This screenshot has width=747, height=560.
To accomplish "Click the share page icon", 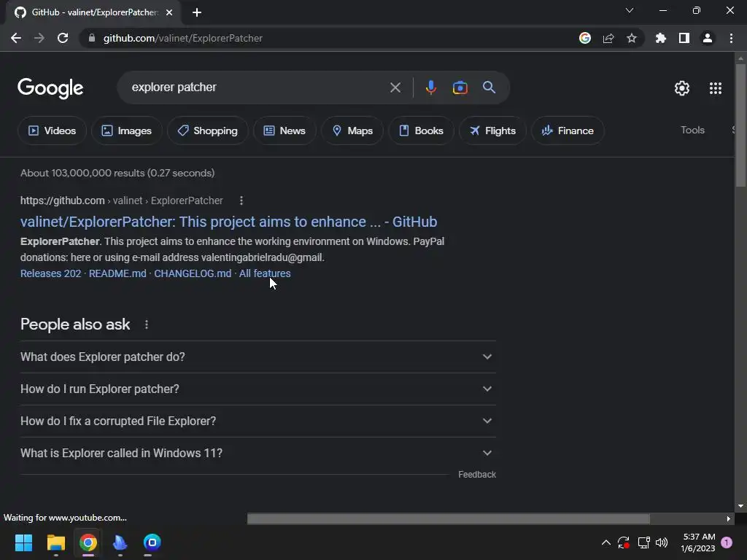I will [x=608, y=38].
